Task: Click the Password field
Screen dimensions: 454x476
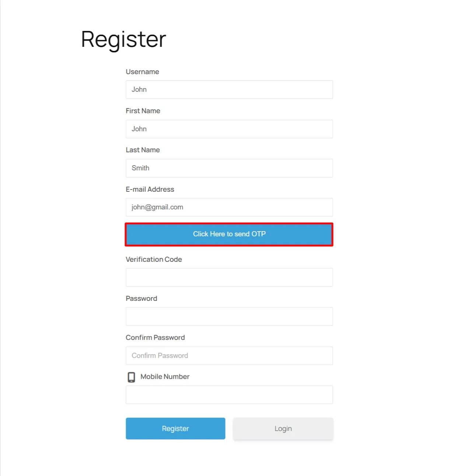Action: 229,316
